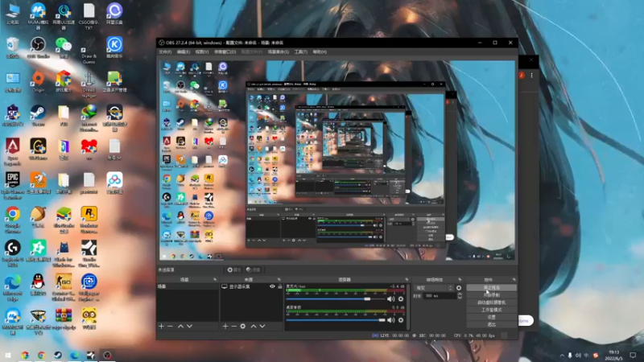Click the 停止推流 button
This screenshot has width=644, height=362.
(x=491, y=288)
